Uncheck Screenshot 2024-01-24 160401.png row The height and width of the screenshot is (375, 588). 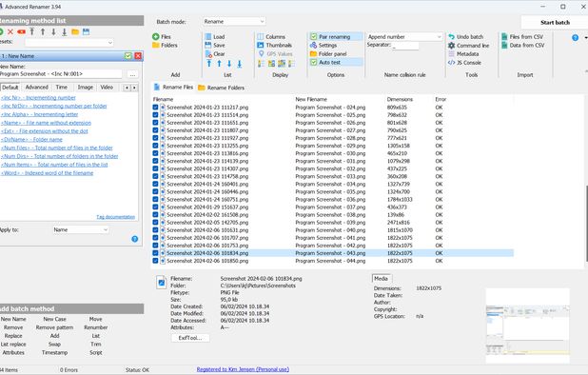click(155, 184)
